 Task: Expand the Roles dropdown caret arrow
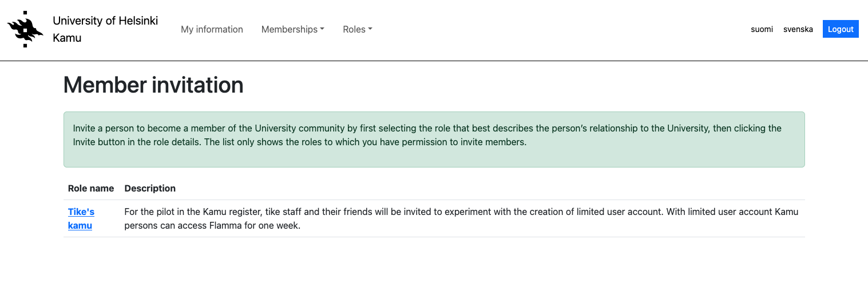(x=370, y=29)
